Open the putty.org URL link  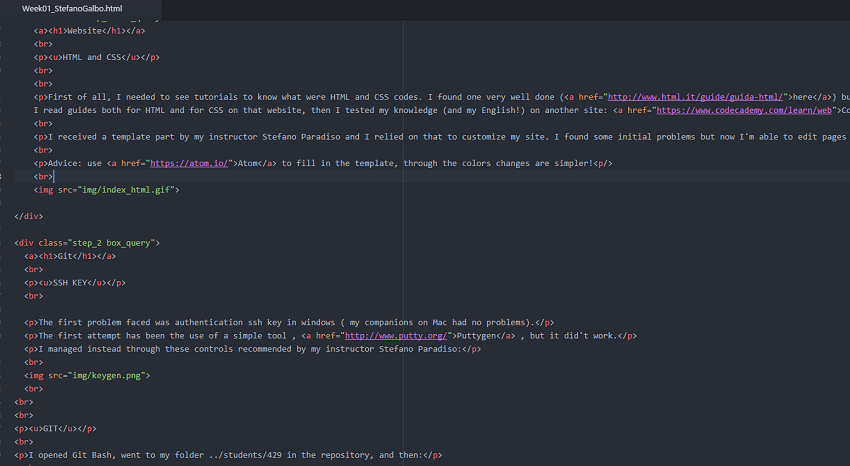click(x=396, y=336)
